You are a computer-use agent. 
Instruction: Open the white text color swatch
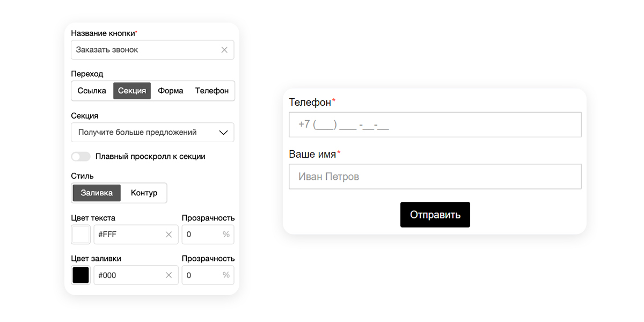click(81, 235)
